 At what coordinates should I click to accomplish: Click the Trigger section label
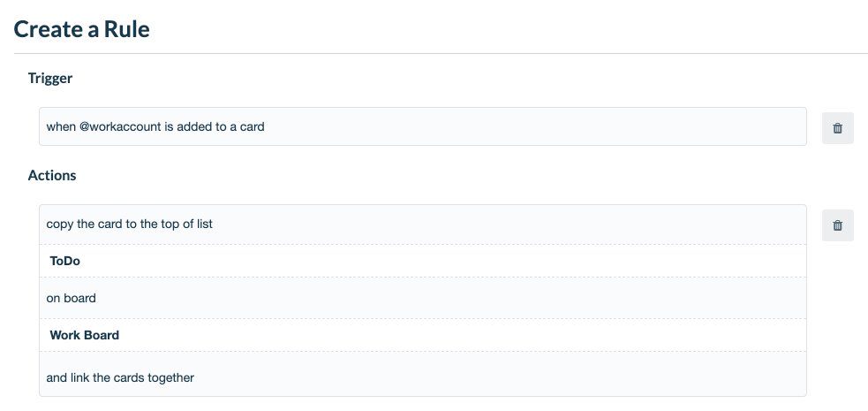tap(49, 78)
